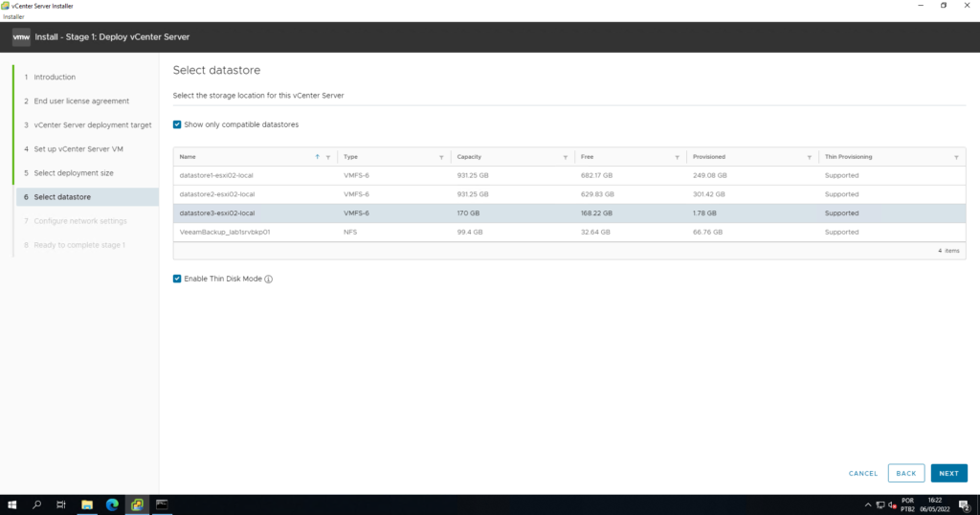980x515 pixels.
Task: Select VeeamBackup_lab1srvbkp01 row
Action: [x=569, y=232]
